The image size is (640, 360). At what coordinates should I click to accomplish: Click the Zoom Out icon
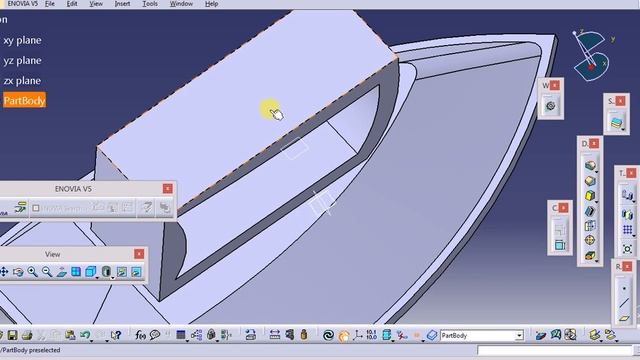(x=47, y=272)
